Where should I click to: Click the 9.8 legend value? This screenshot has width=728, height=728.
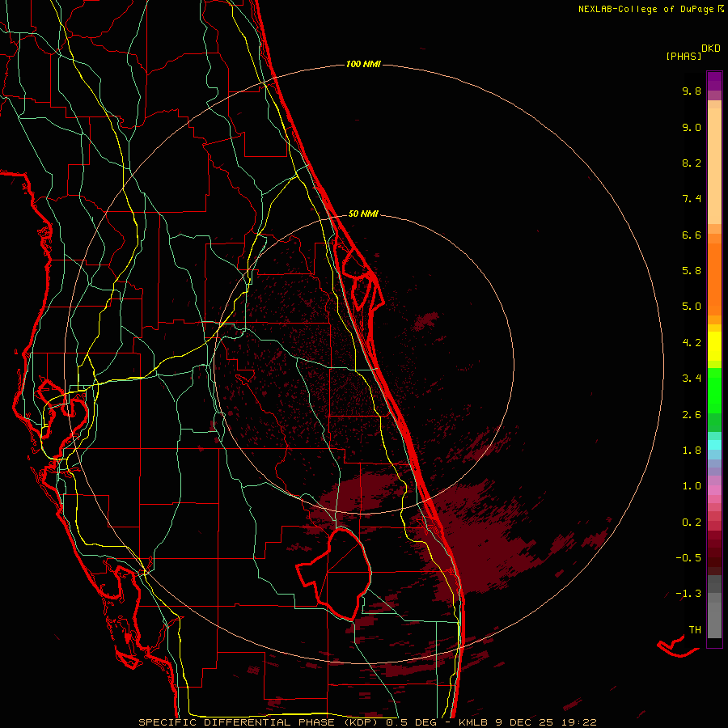[x=692, y=91]
